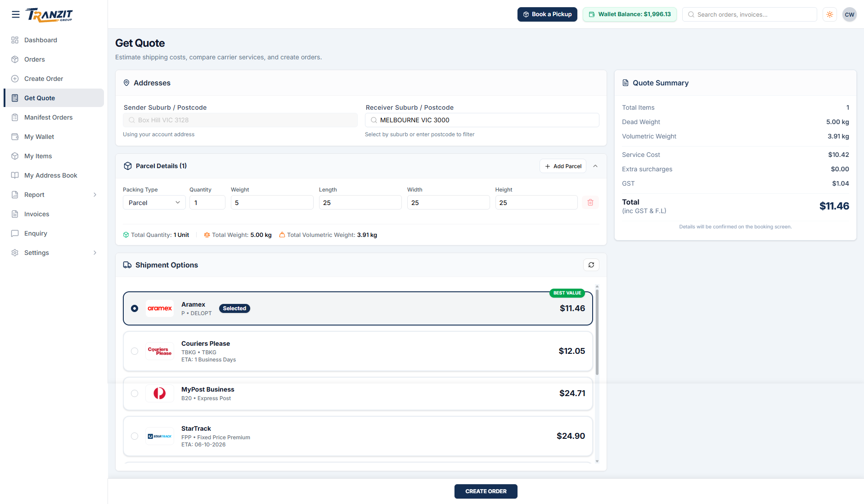Open Invoices from sidebar
This screenshot has height=504, width=864.
(54, 214)
